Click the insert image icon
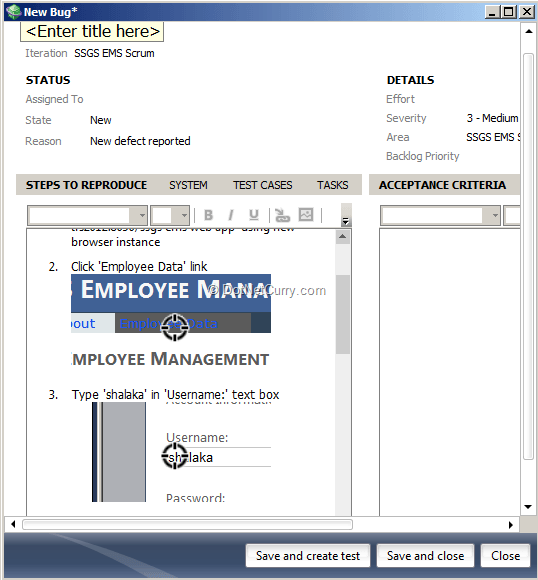538x580 pixels. click(x=306, y=215)
